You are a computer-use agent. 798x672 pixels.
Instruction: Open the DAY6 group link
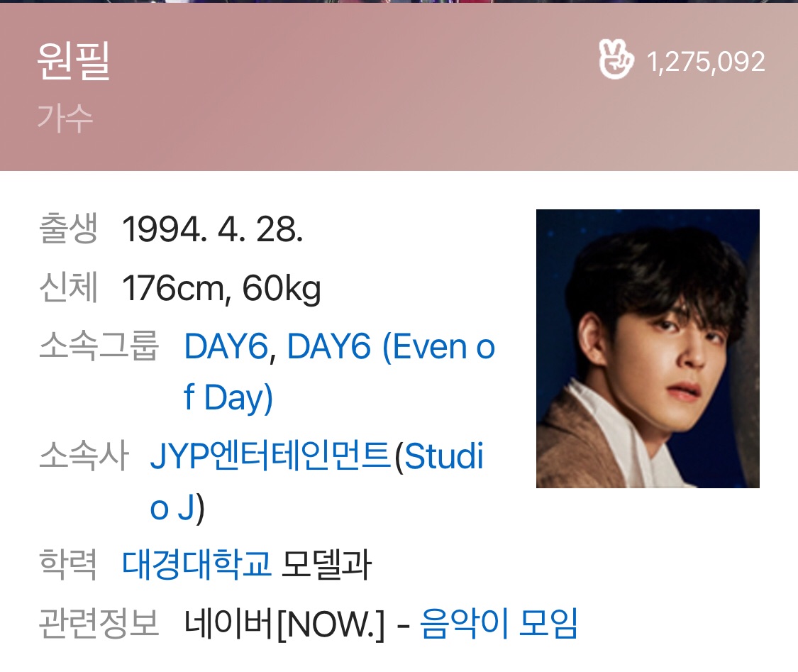click(226, 347)
